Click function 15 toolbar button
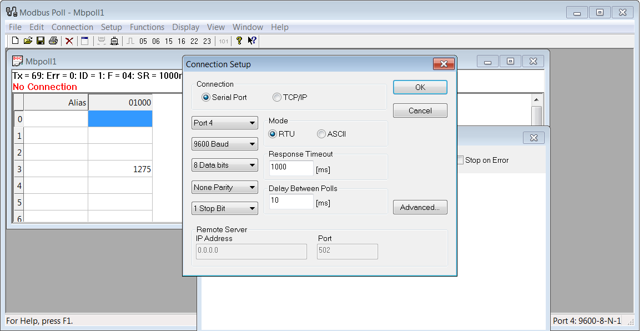 (169, 41)
